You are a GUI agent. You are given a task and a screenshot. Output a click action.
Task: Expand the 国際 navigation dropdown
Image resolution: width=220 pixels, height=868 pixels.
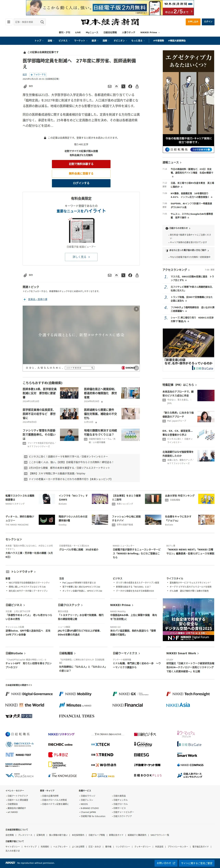(106, 40)
